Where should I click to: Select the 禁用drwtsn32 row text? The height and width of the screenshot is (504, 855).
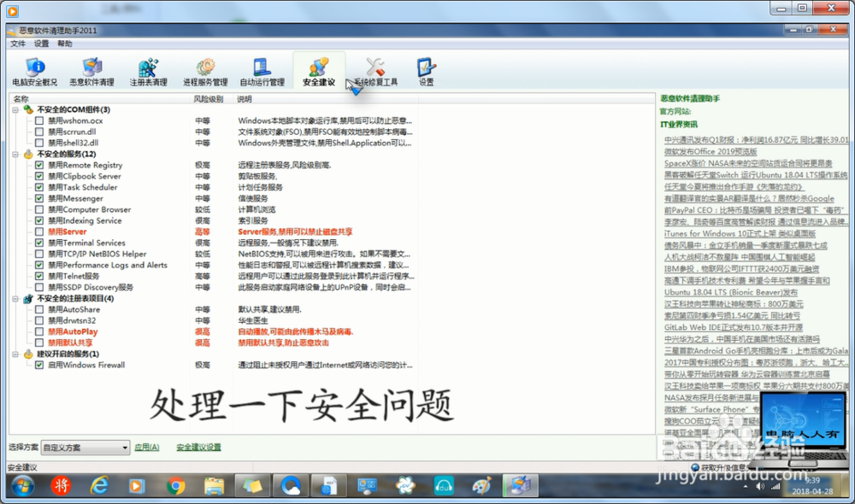point(72,321)
